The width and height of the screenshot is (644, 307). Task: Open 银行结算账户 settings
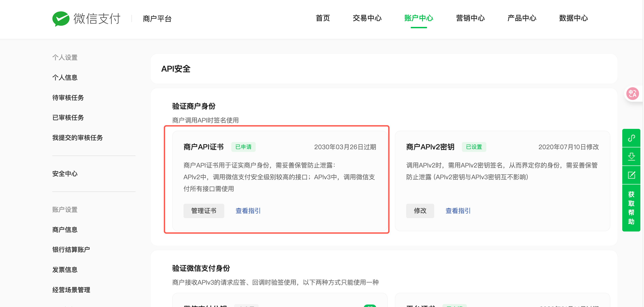[71, 249]
